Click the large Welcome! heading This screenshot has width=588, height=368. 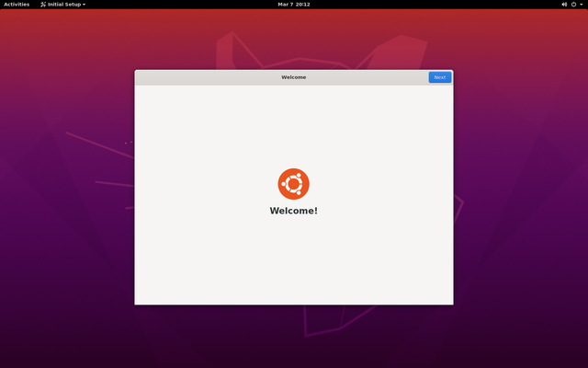[293, 211]
